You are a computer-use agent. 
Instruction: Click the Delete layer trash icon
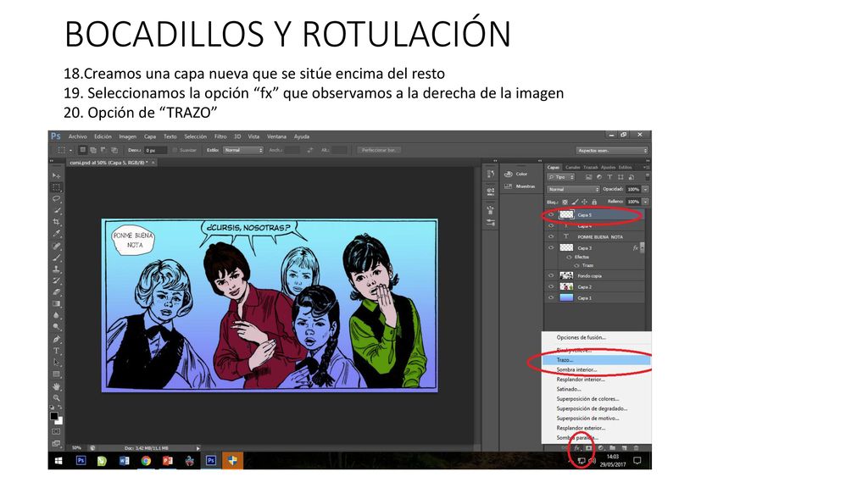(636, 448)
